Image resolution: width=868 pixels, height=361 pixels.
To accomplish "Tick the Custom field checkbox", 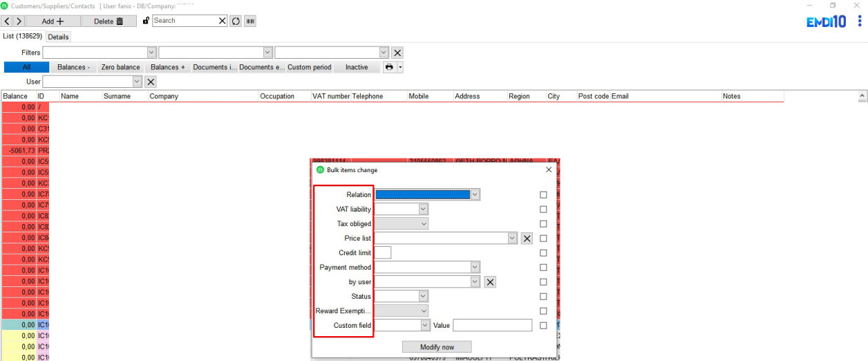I will pyautogui.click(x=543, y=326).
